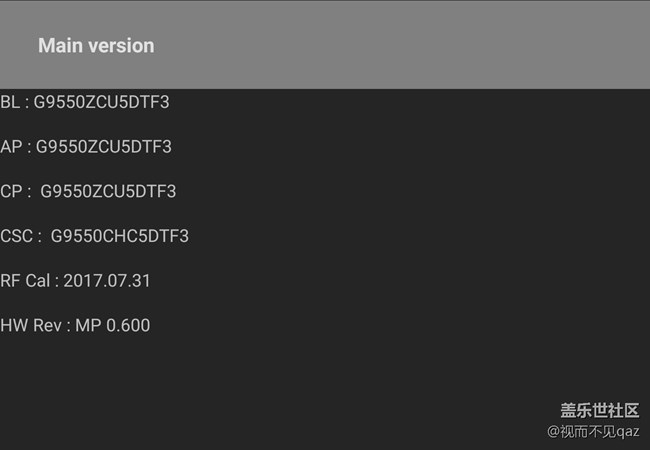Select the CSC label
Viewport: 650px width, 450px height.
(17, 236)
